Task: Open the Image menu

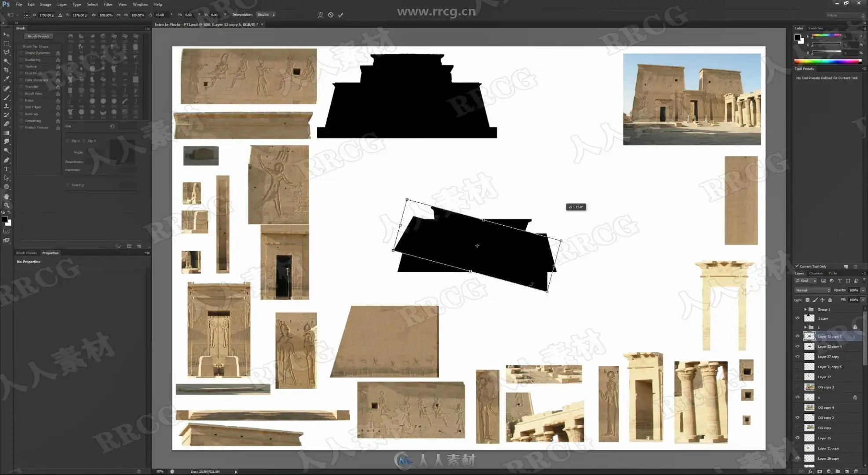Action: 46,4
